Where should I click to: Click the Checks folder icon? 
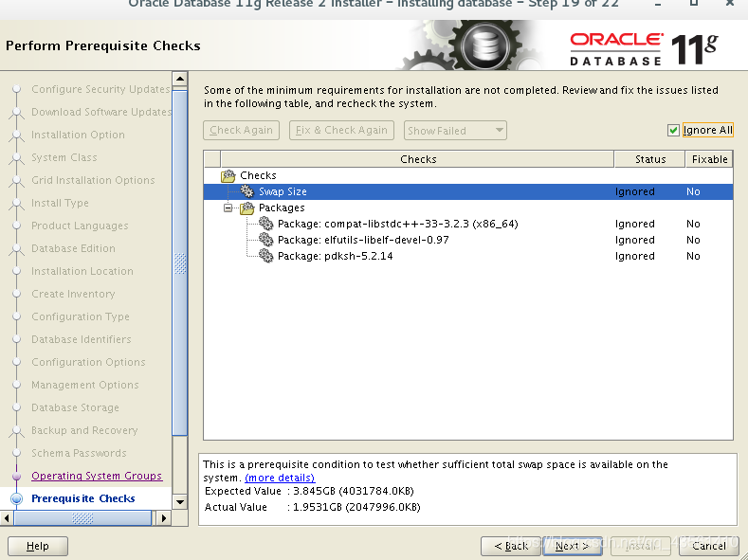coord(228,176)
